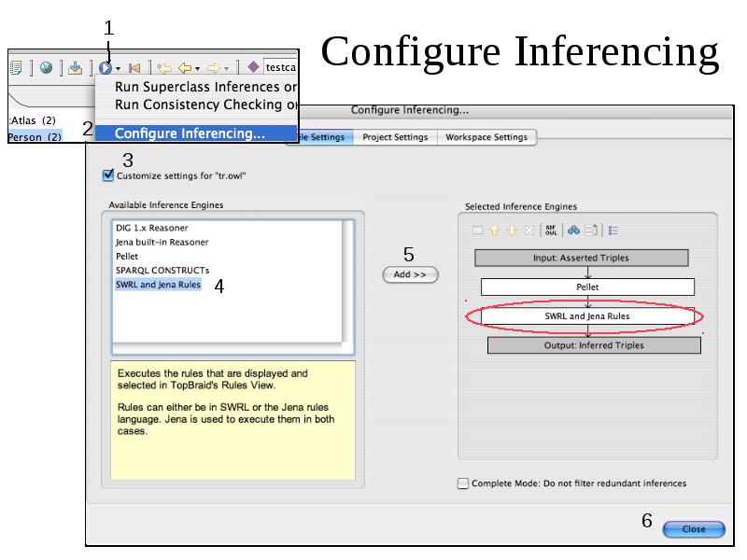Select Pellet in Available Inference Engines list
Viewport: 747px width, 560px height.
click(x=127, y=256)
